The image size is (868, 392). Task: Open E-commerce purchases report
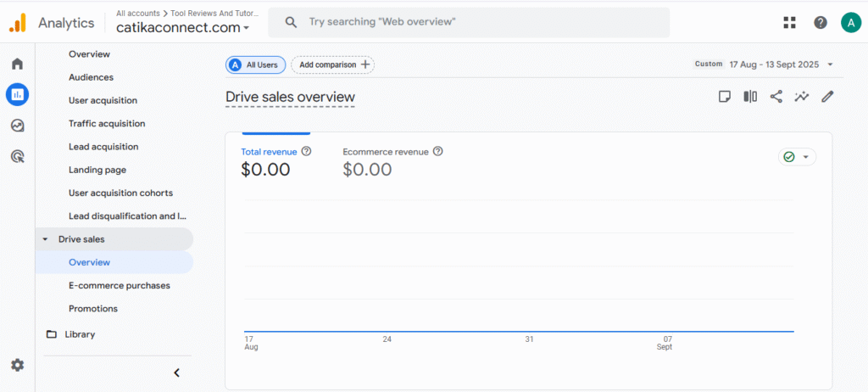(x=119, y=286)
